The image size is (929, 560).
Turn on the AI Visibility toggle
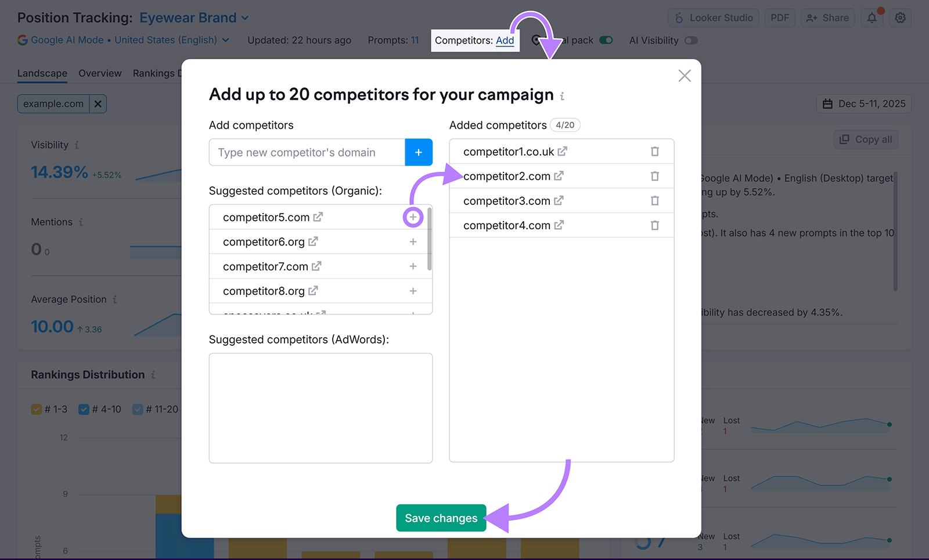pyautogui.click(x=691, y=41)
